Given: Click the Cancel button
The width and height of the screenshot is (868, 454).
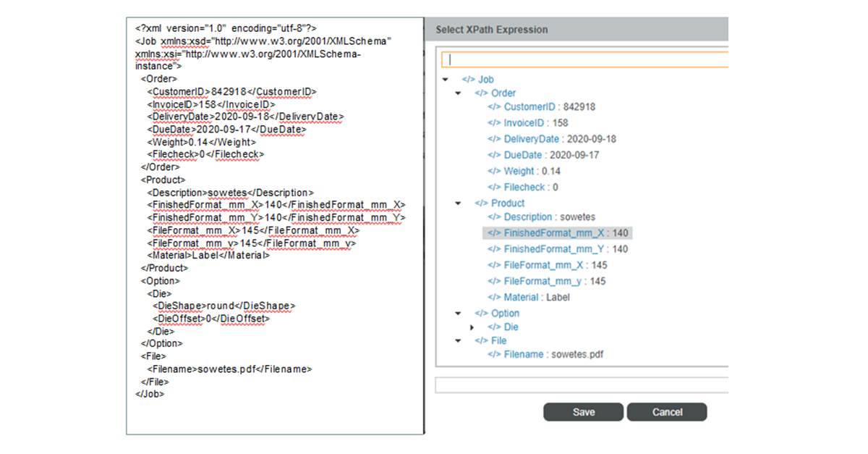Looking at the screenshot, I should tap(667, 411).
